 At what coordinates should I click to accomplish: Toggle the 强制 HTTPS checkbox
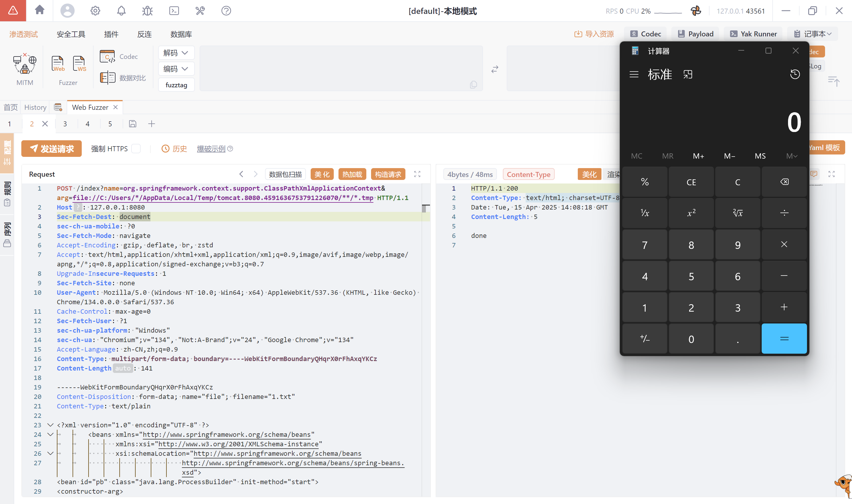[x=136, y=149]
